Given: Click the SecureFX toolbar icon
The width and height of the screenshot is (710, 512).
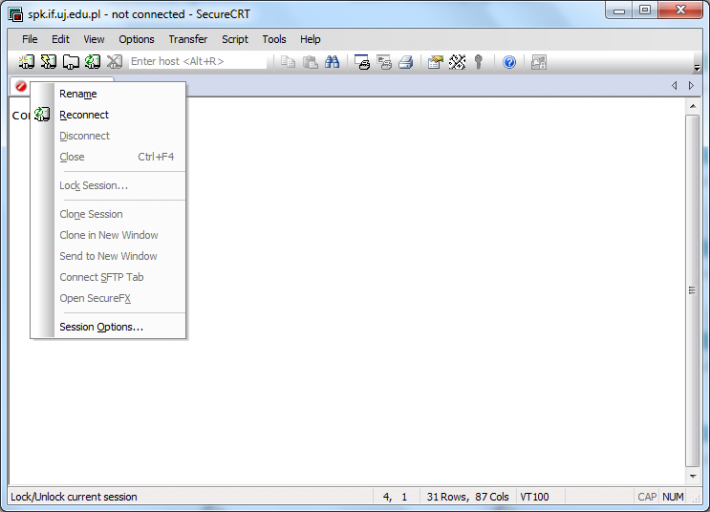Looking at the screenshot, I should (x=539, y=62).
